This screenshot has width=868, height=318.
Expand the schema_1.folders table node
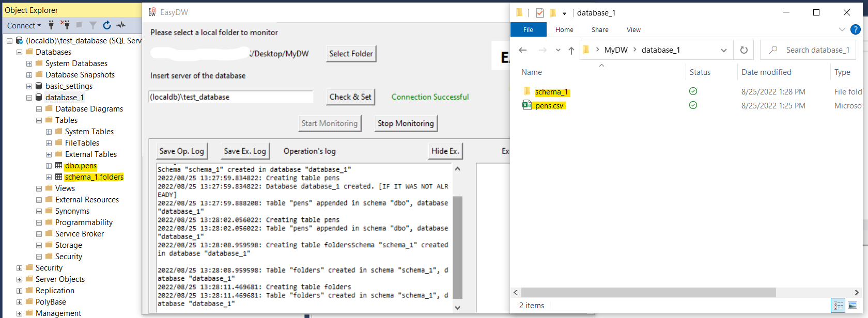coord(49,177)
